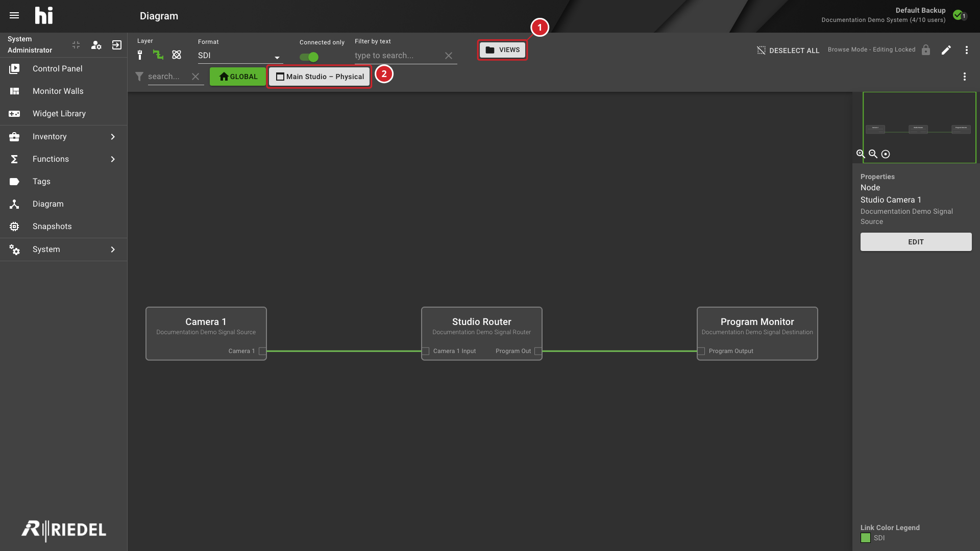Click the diagram minimap thumbnail
The width and height of the screenshot is (980, 551).
click(x=919, y=128)
